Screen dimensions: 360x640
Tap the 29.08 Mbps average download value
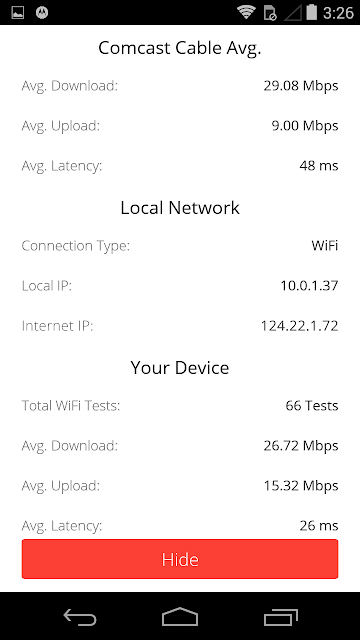301,86
